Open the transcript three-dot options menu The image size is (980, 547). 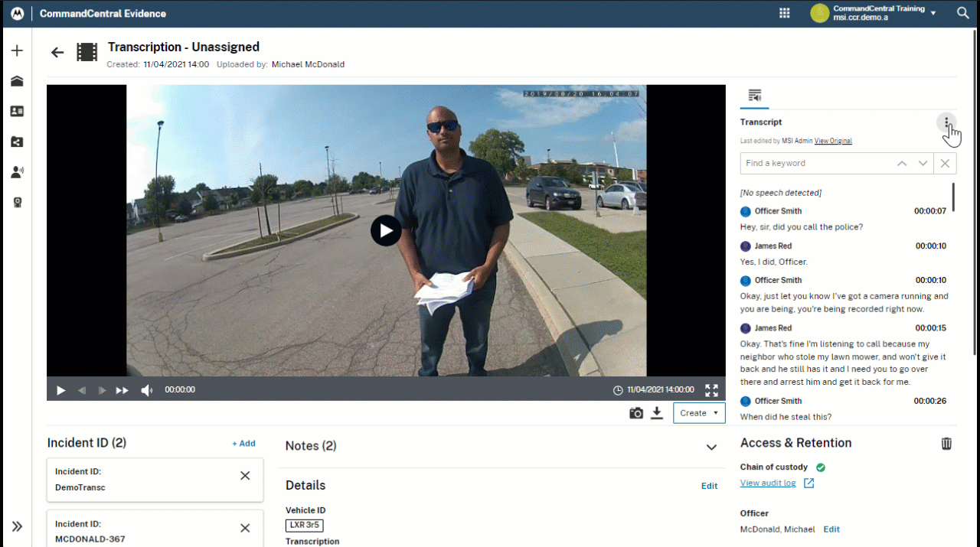pyautogui.click(x=946, y=122)
